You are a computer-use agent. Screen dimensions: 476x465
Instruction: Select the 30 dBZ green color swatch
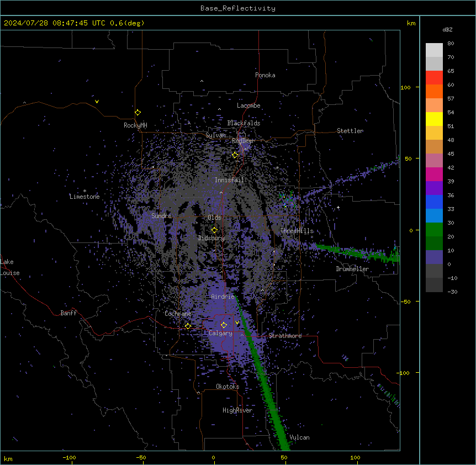pyautogui.click(x=434, y=230)
